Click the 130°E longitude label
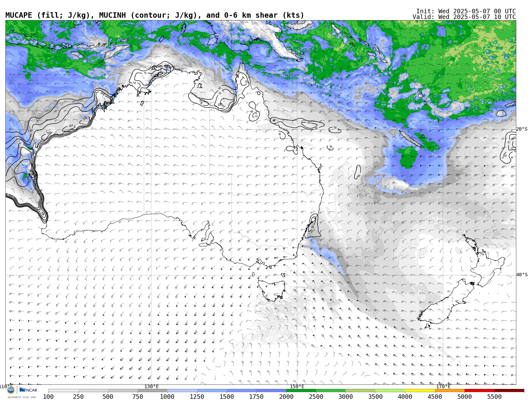Image resolution: width=532 pixels, height=400 pixels. [x=151, y=386]
